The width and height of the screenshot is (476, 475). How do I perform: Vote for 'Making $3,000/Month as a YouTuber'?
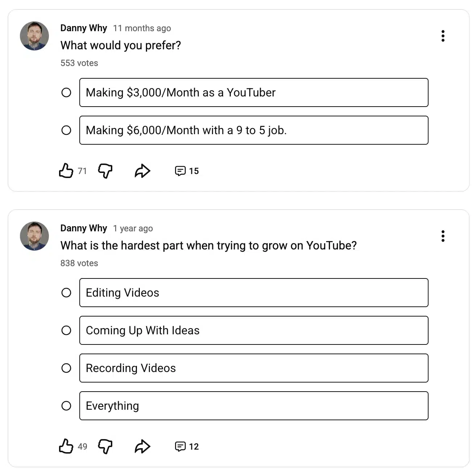pyautogui.click(x=254, y=93)
